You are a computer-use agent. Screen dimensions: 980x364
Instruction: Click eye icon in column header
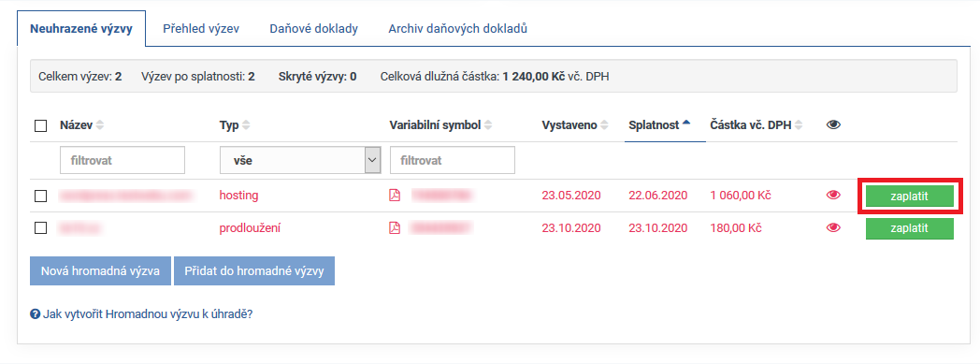(x=833, y=125)
